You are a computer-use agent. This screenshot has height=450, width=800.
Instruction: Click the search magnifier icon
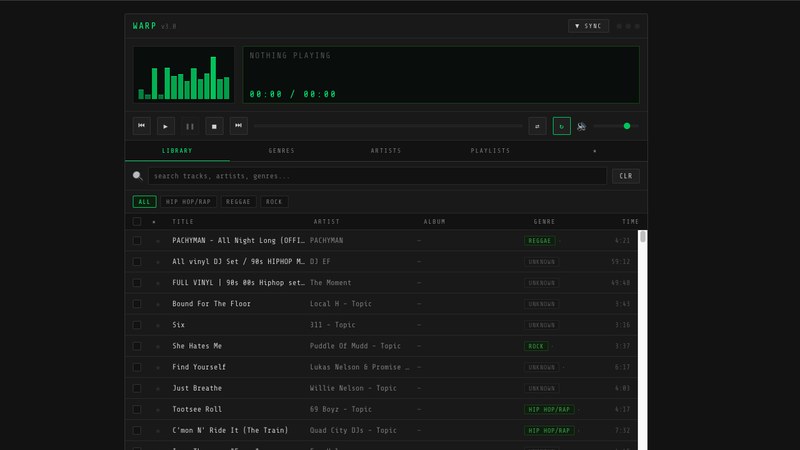click(137, 176)
